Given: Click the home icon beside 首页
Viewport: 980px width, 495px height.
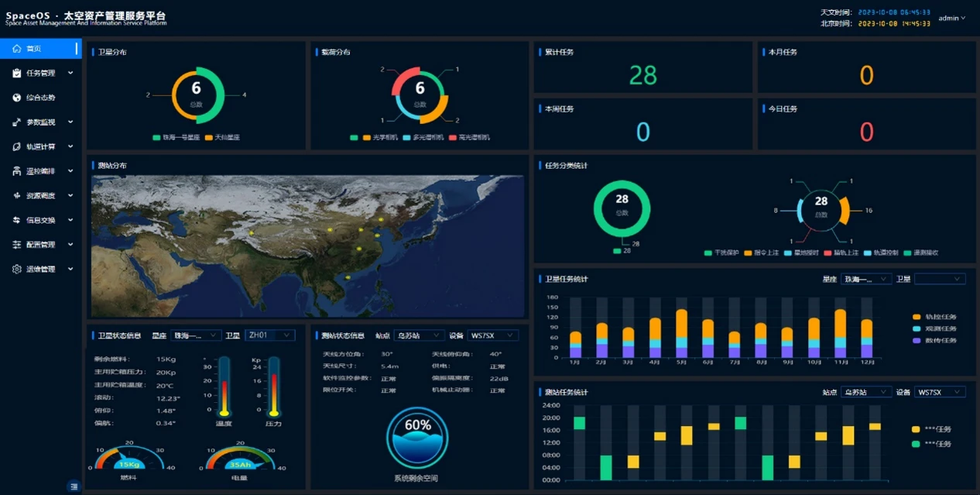Looking at the screenshot, I should (x=17, y=49).
